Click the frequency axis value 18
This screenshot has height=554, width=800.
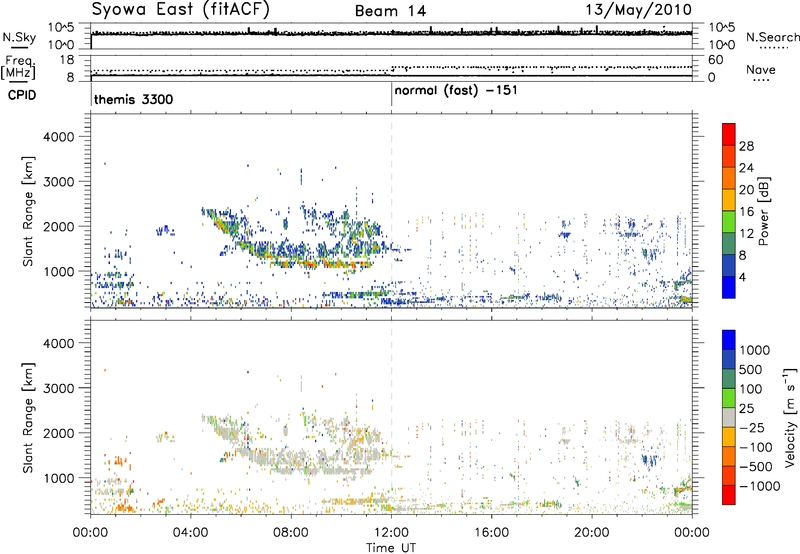67,60
